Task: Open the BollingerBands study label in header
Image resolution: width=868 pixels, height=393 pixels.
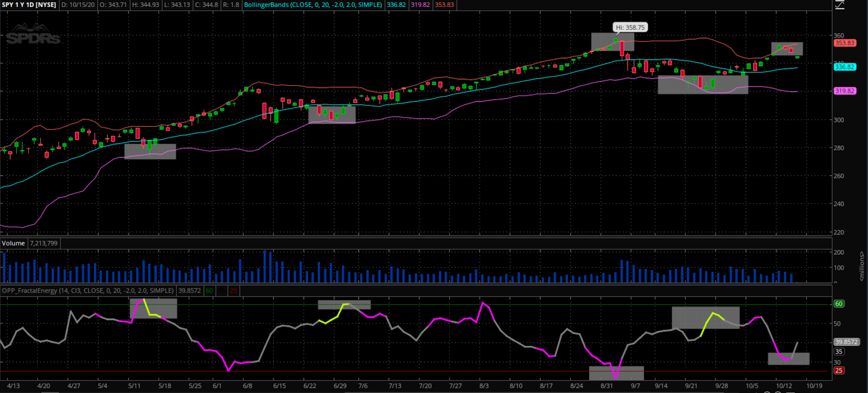Action: [313, 4]
